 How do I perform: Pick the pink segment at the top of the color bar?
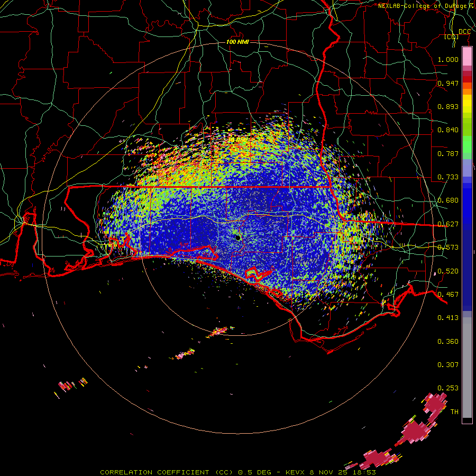(x=467, y=57)
